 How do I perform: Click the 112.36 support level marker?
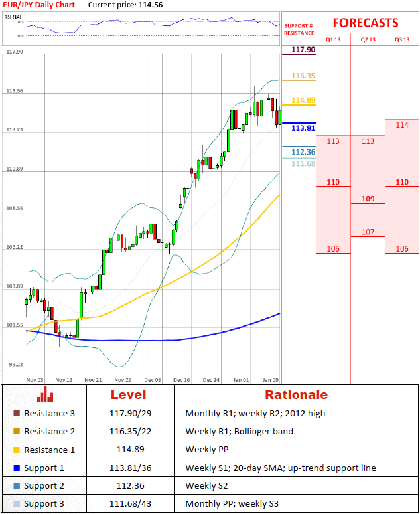tap(303, 152)
